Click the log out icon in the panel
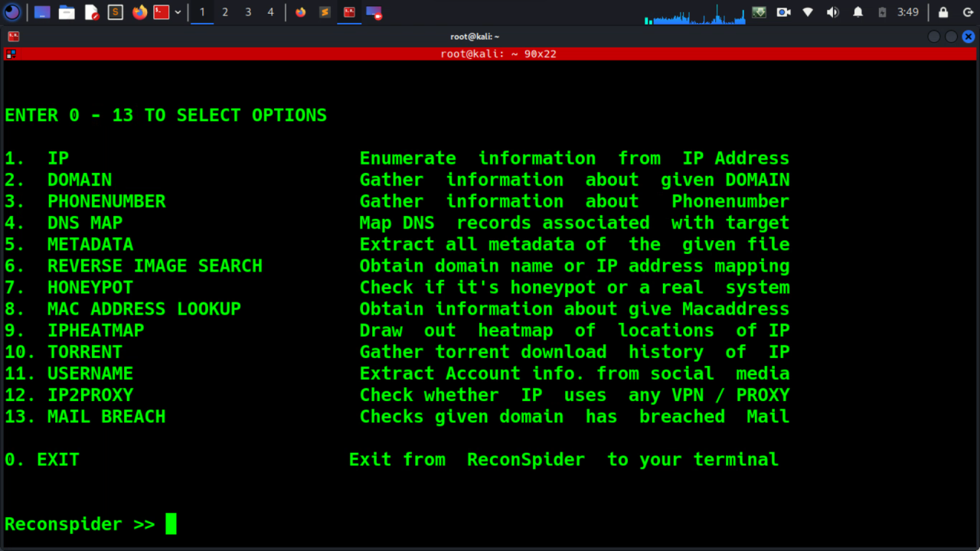 (x=969, y=11)
